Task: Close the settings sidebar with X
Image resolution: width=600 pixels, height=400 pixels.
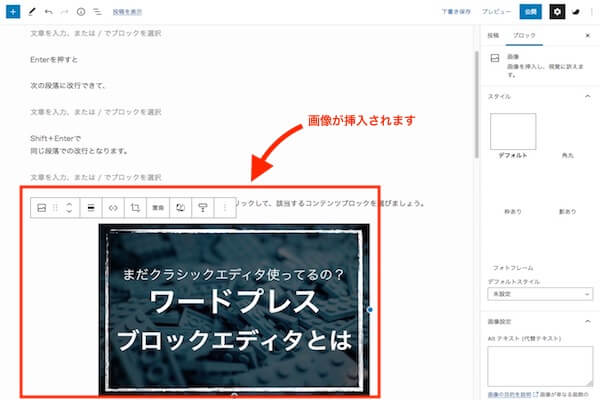Action: tap(588, 35)
